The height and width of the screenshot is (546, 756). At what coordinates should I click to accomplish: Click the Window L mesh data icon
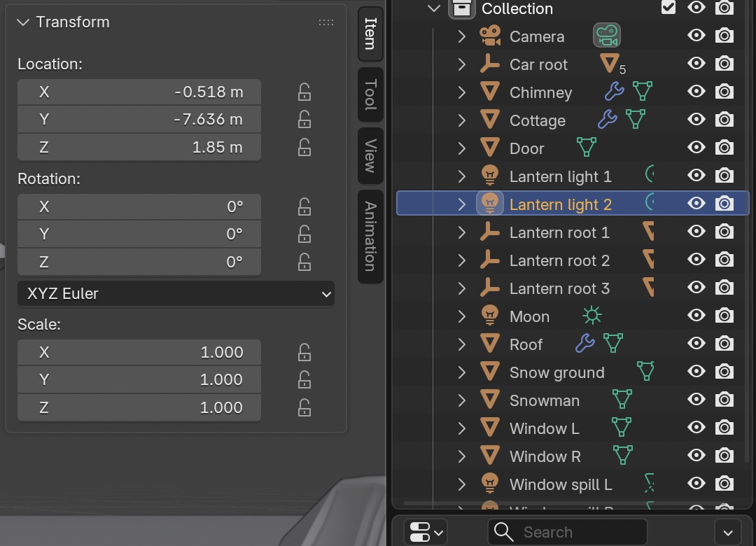click(x=621, y=427)
